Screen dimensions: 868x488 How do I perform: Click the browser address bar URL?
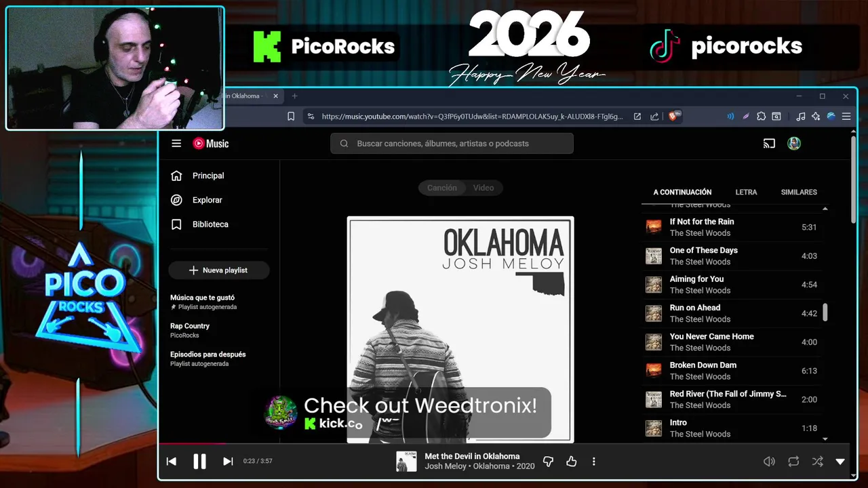[x=472, y=117]
